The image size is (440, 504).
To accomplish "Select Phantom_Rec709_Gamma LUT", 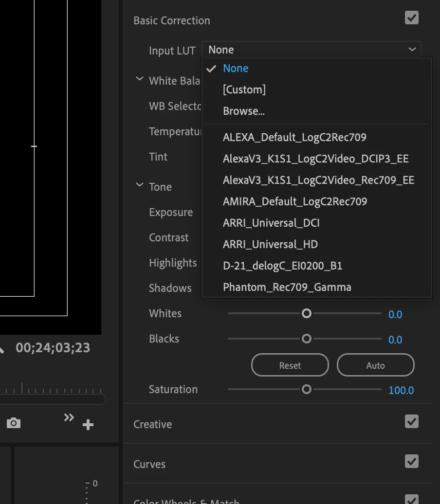I will [317, 287].
